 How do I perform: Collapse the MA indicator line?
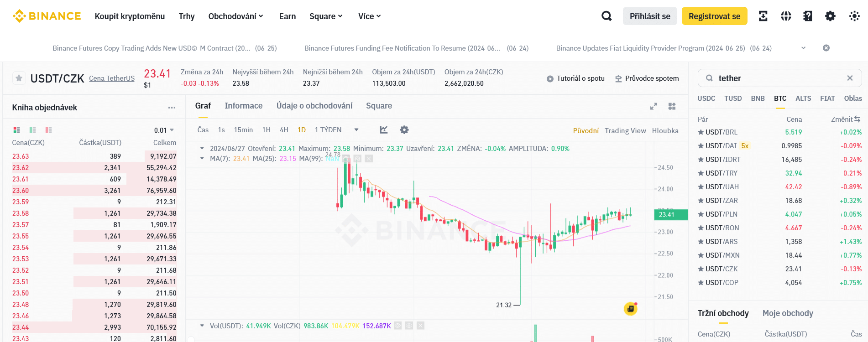[202, 158]
